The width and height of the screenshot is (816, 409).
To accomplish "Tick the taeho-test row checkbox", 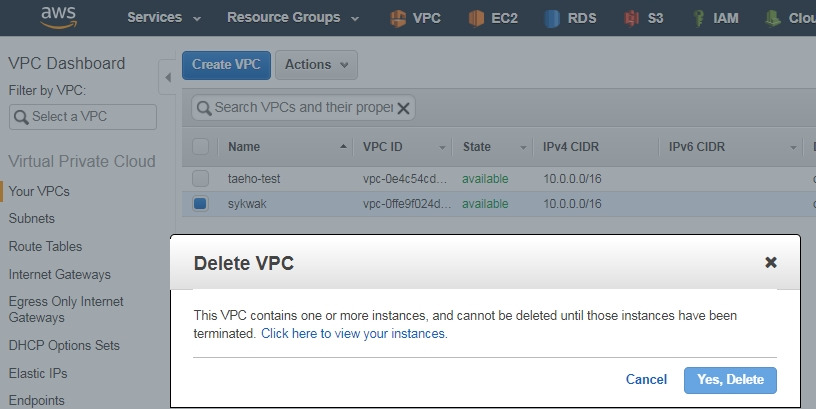I will click(x=200, y=178).
